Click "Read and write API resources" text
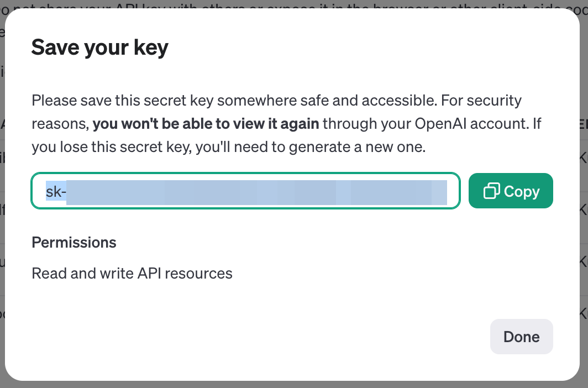 tap(132, 273)
